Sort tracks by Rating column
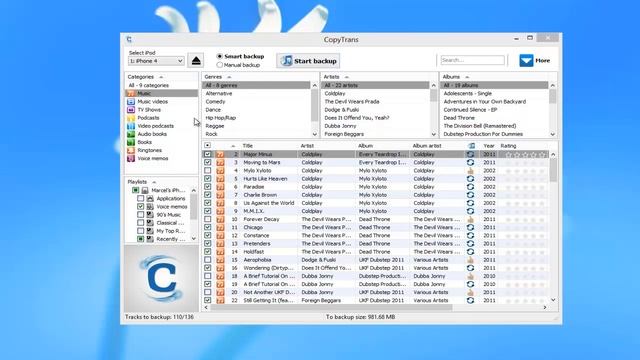Viewport: 640px width, 360px height. (509, 146)
